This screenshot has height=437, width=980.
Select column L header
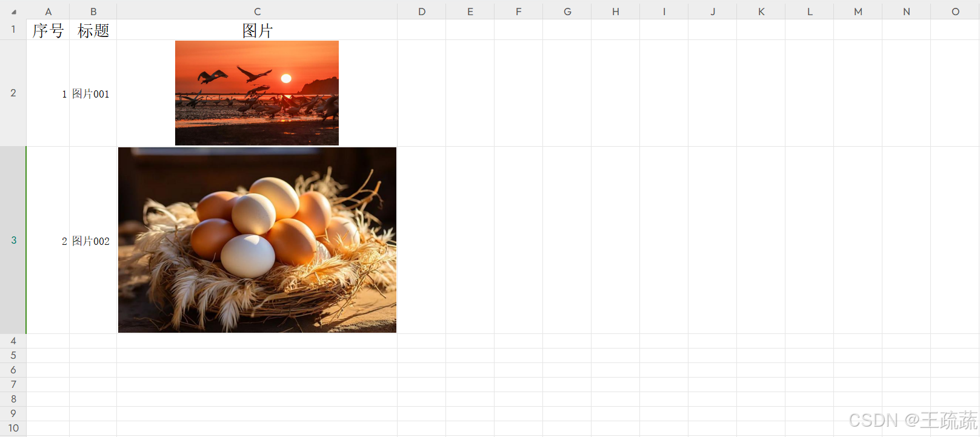pos(809,12)
